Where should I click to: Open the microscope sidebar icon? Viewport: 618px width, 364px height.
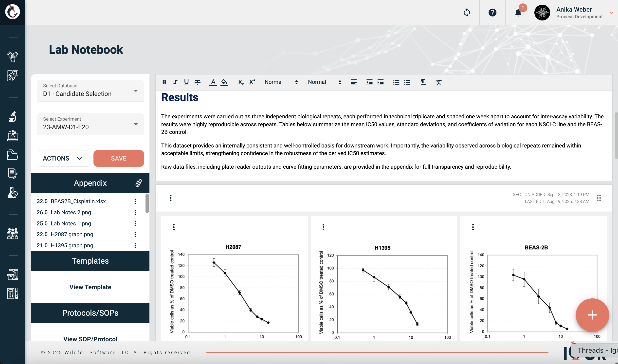13,117
